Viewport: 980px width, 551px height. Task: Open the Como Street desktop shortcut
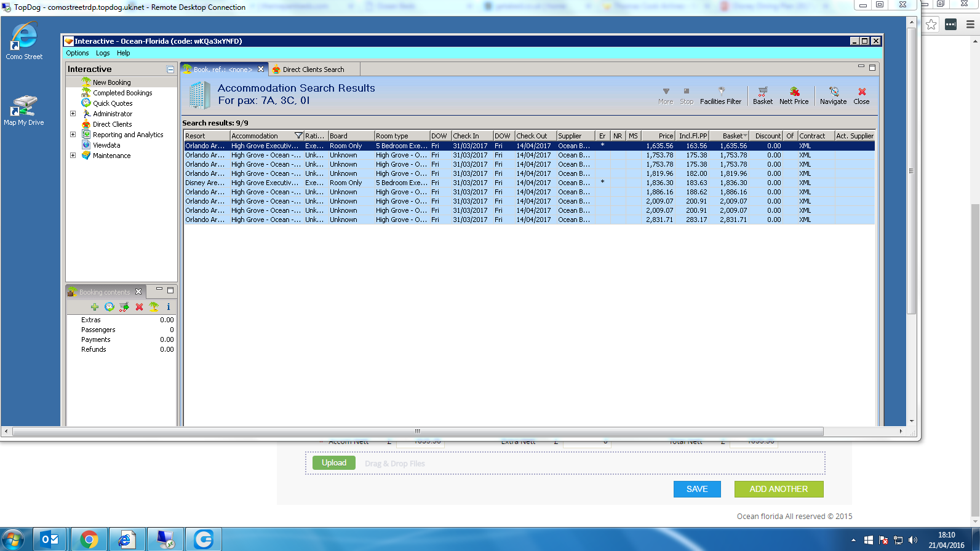coord(24,41)
